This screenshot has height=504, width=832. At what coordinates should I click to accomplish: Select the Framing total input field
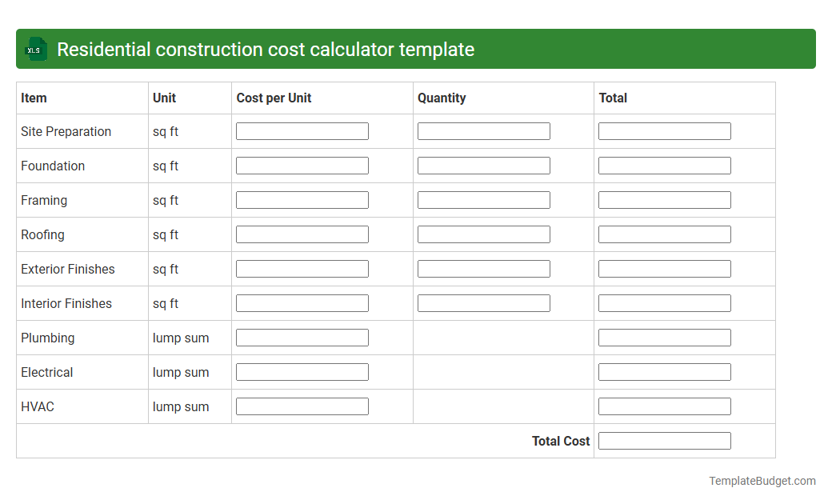[x=665, y=199]
